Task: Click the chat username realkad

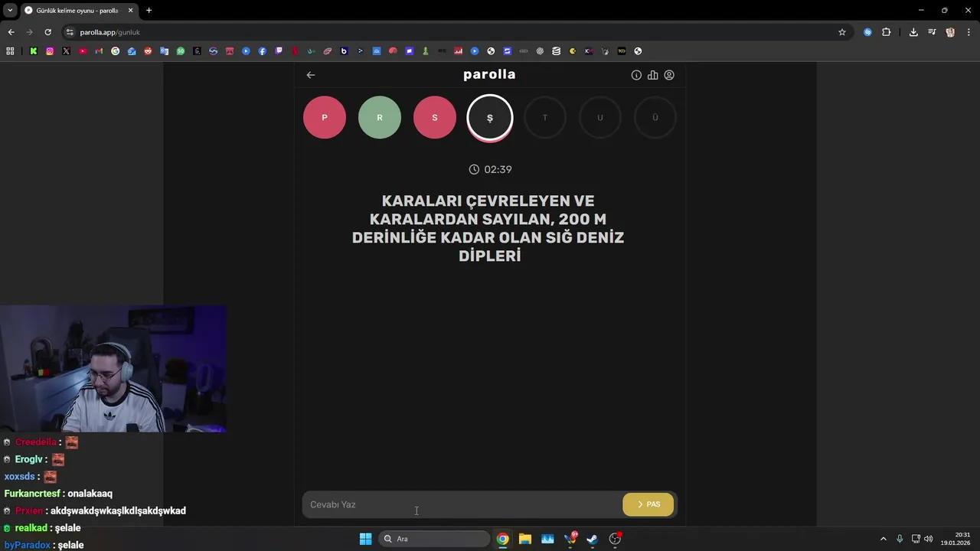Action: [x=31, y=528]
